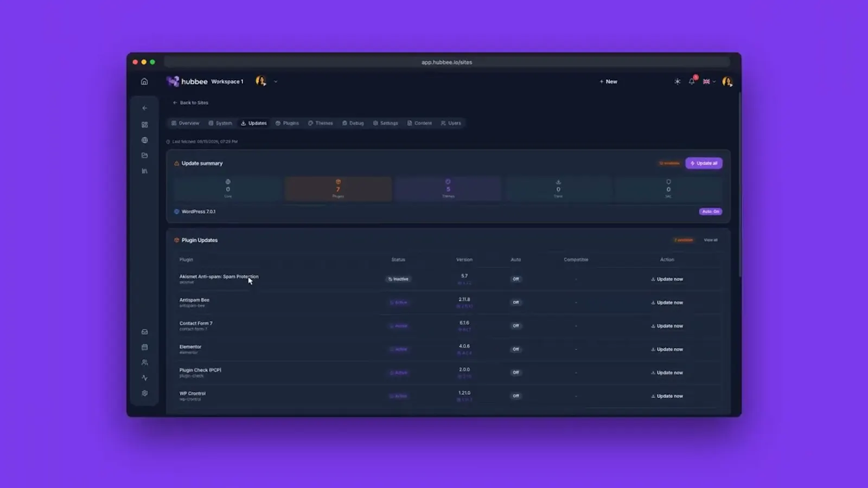Open the settings gear icon in the sidebar
868x488 pixels.
coord(144,393)
